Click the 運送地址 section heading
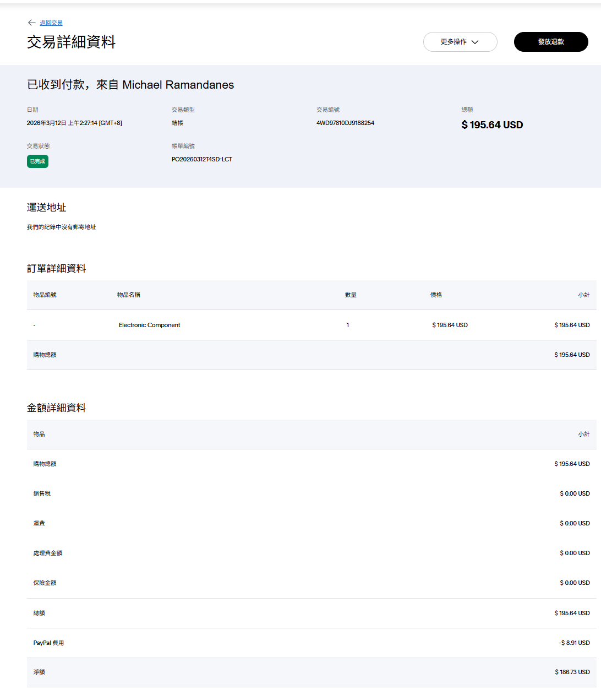Image resolution: width=601 pixels, height=700 pixels. [x=47, y=207]
